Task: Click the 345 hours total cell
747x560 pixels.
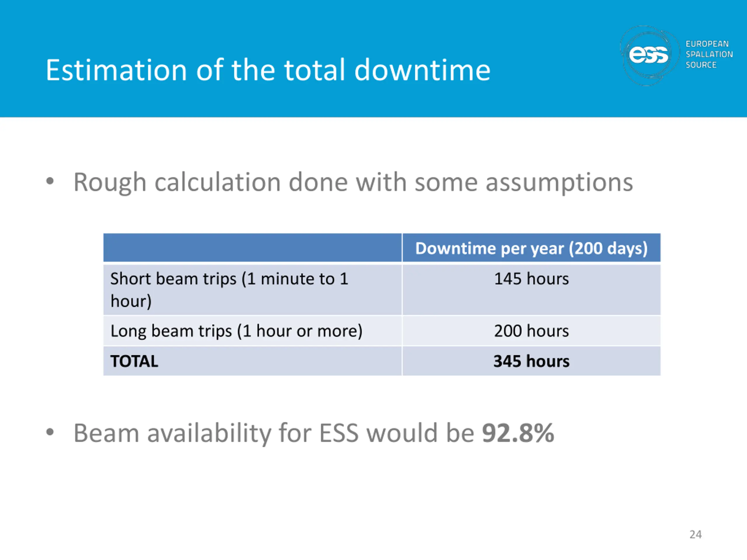Action: [x=532, y=361]
